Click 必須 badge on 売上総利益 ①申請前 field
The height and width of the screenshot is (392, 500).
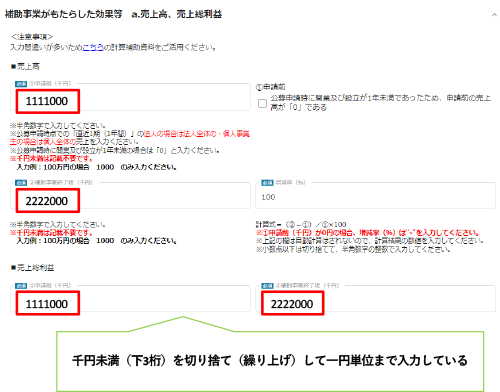pos(21,286)
